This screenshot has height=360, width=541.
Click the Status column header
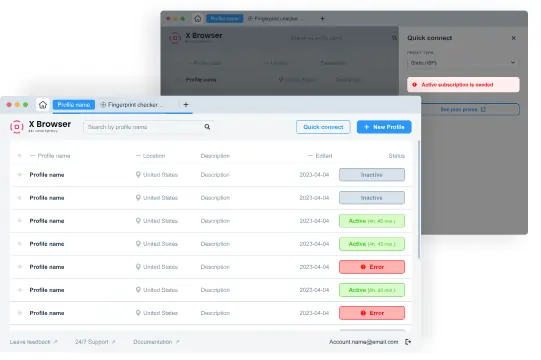[x=396, y=156]
